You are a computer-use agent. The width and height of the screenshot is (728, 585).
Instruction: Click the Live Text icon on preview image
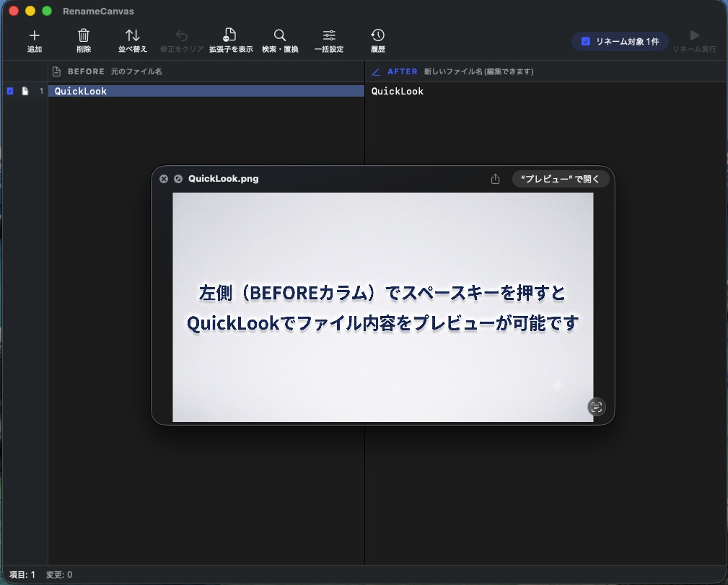[597, 407]
